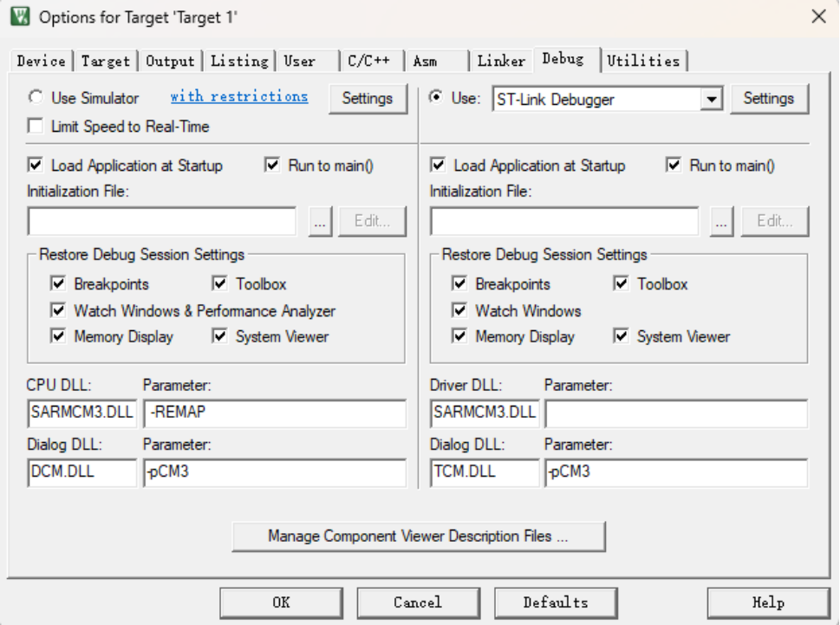Click debugger Edit... button
The height and width of the screenshot is (625, 840).
(x=775, y=221)
